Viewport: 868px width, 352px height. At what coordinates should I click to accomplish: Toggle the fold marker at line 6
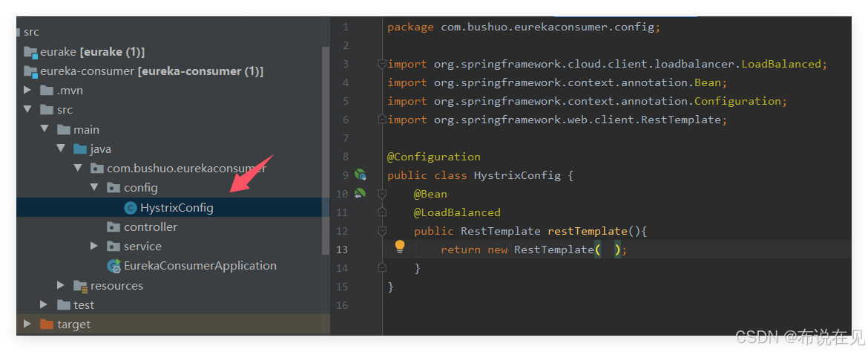coord(381,119)
